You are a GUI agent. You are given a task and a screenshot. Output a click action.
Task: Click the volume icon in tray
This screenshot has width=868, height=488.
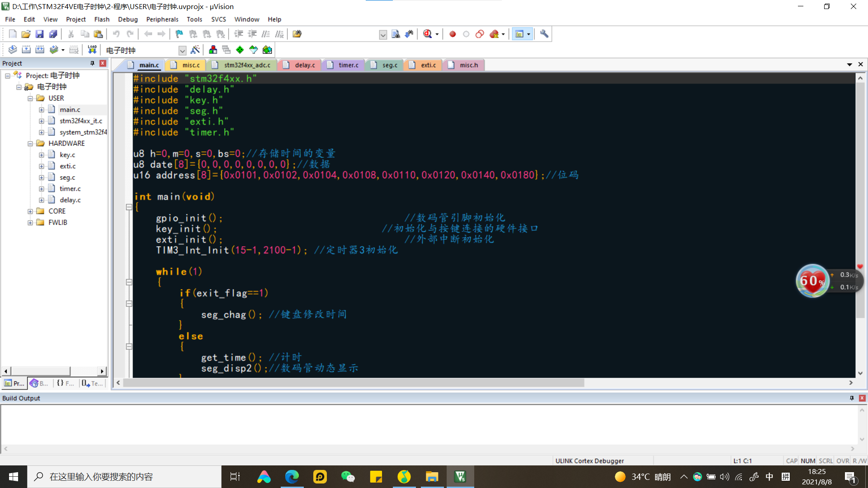tap(725, 477)
